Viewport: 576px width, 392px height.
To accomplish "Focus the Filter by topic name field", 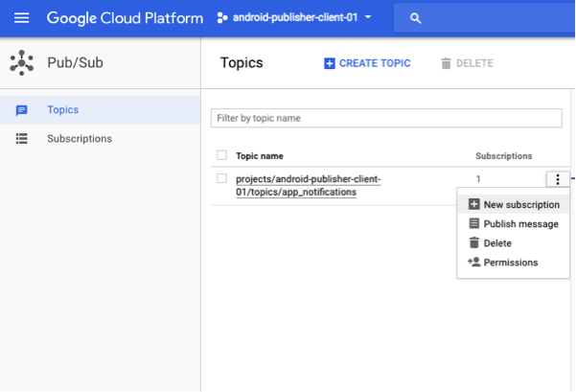I will click(386, 118).
